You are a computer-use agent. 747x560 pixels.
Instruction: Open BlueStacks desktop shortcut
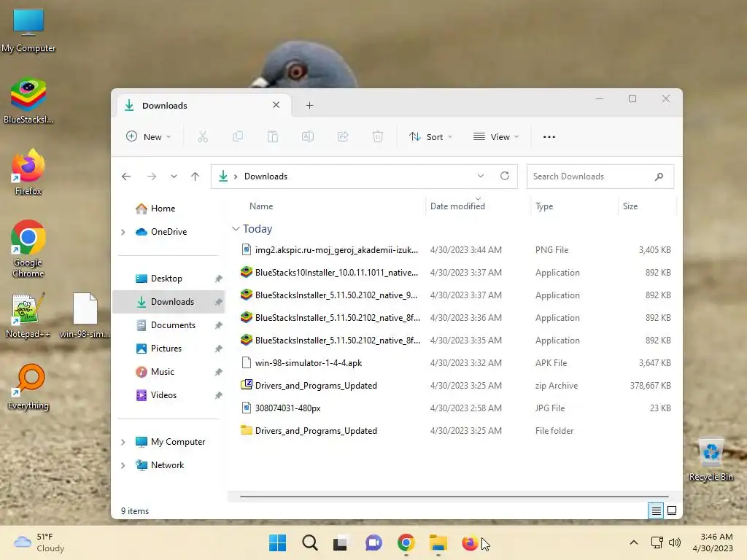[28, 101]
